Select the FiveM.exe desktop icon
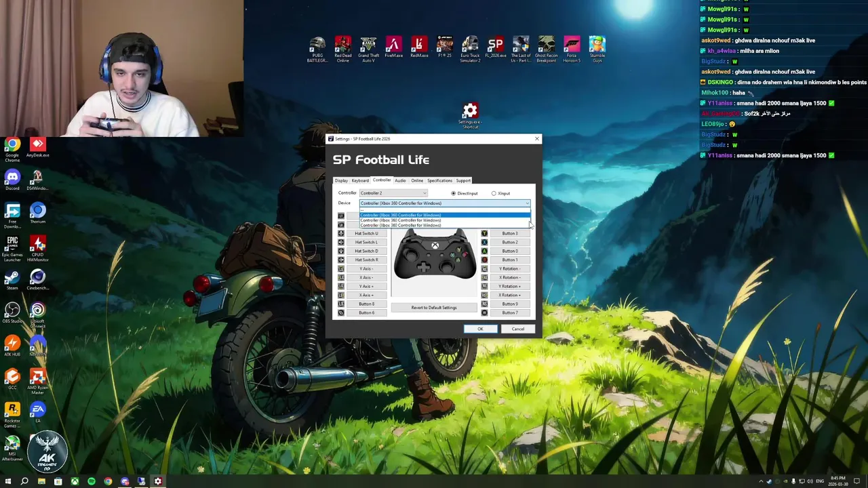The image size is (868, 488). coord(394,48)
